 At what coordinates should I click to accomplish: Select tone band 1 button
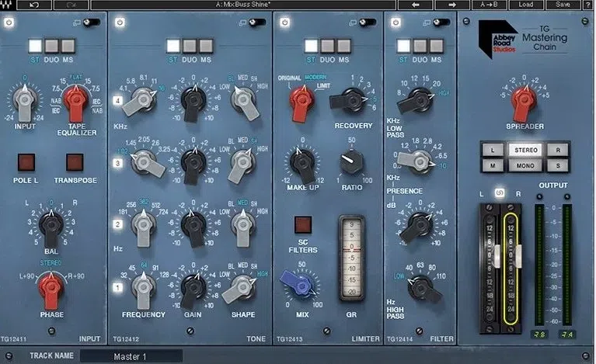click(x=117, y=287)
